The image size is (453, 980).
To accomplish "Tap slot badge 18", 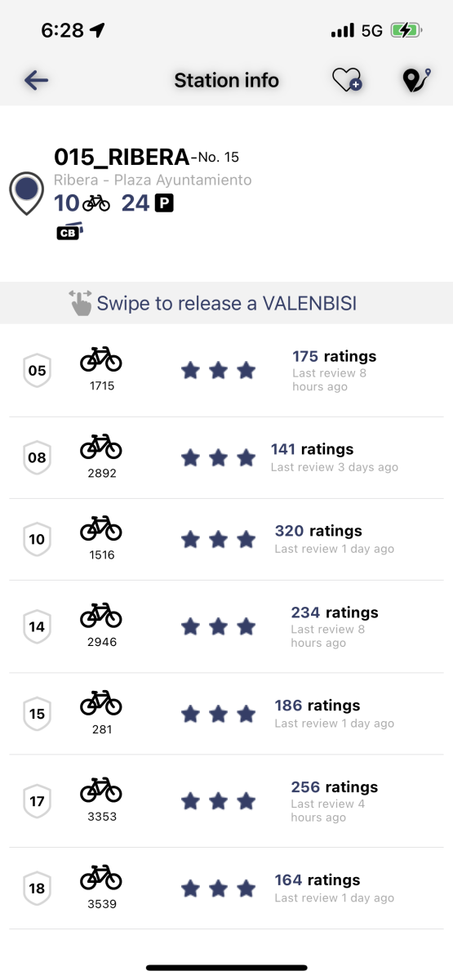I will (x=37, y=889).
